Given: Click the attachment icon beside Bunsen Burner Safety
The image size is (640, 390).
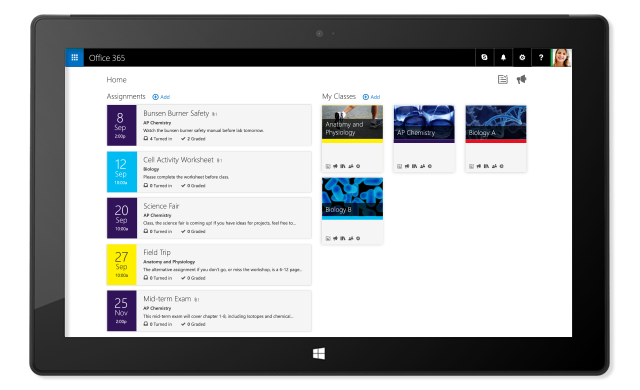Looking at the screenshot, I should tap(215, 114).
